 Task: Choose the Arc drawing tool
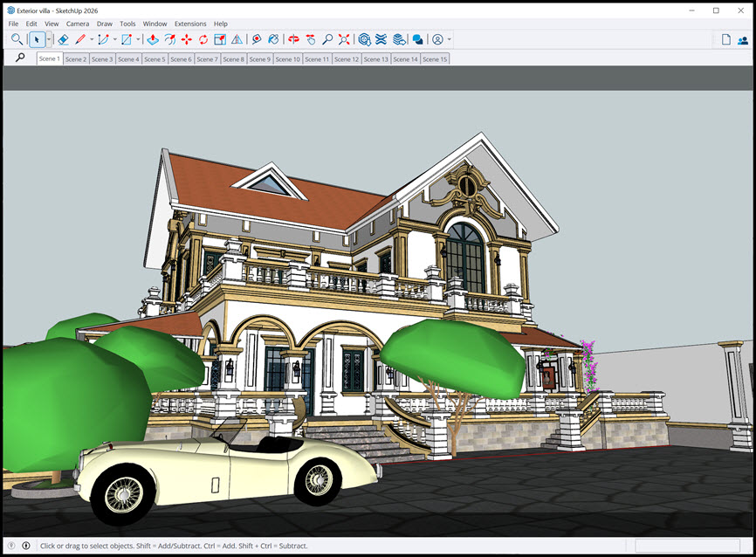tap(103, 39)
